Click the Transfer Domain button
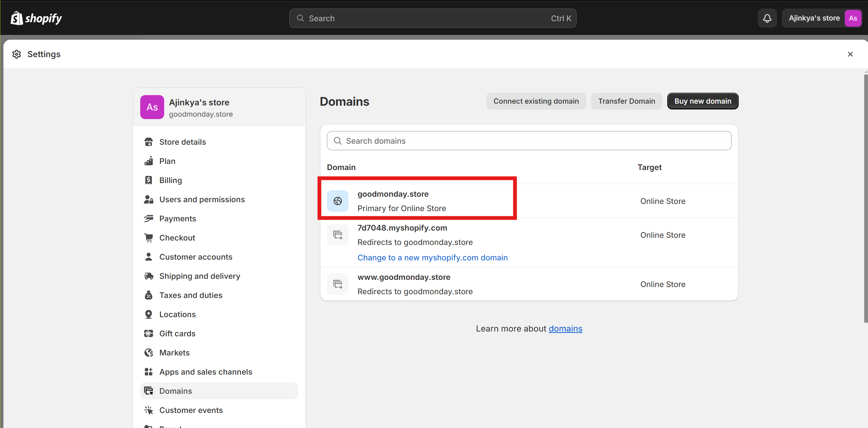The height and width of the screenshot is (428, 868). 627,101
